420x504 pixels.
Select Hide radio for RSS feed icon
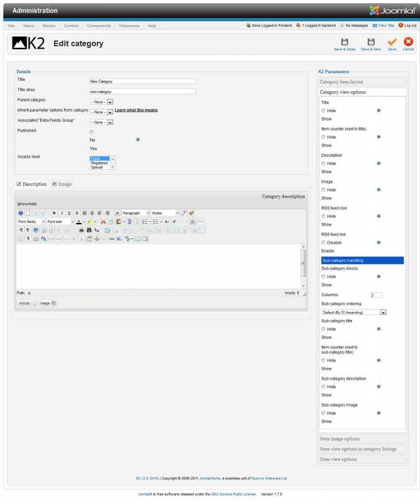[x=323, y=216]
